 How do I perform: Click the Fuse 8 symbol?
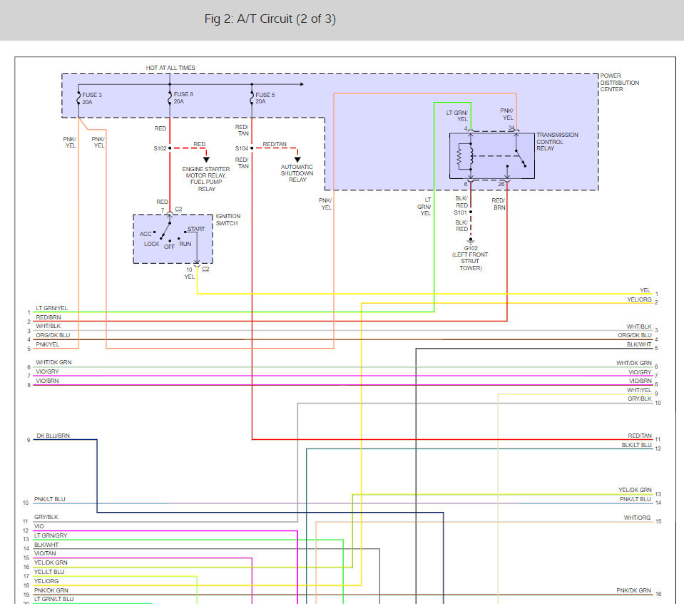(170, 98)
